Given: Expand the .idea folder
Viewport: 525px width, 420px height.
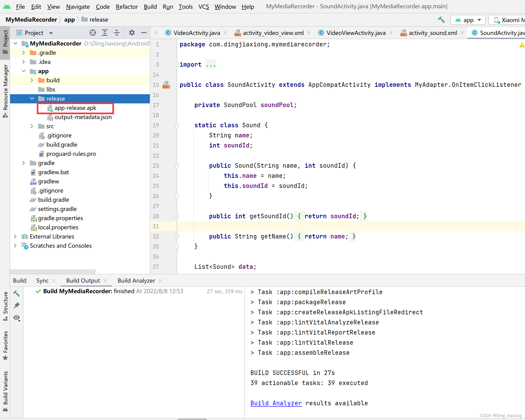Looking at the screenshot, I should click(x=24, y=62).
